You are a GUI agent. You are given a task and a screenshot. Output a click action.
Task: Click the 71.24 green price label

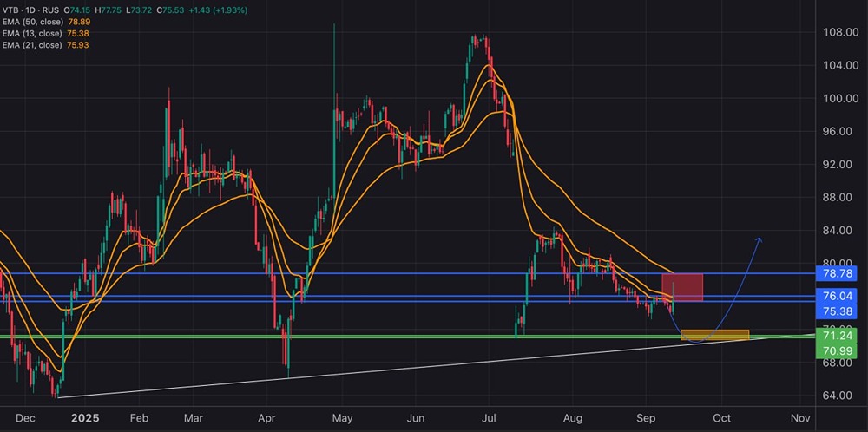click(x=837, y=336)
